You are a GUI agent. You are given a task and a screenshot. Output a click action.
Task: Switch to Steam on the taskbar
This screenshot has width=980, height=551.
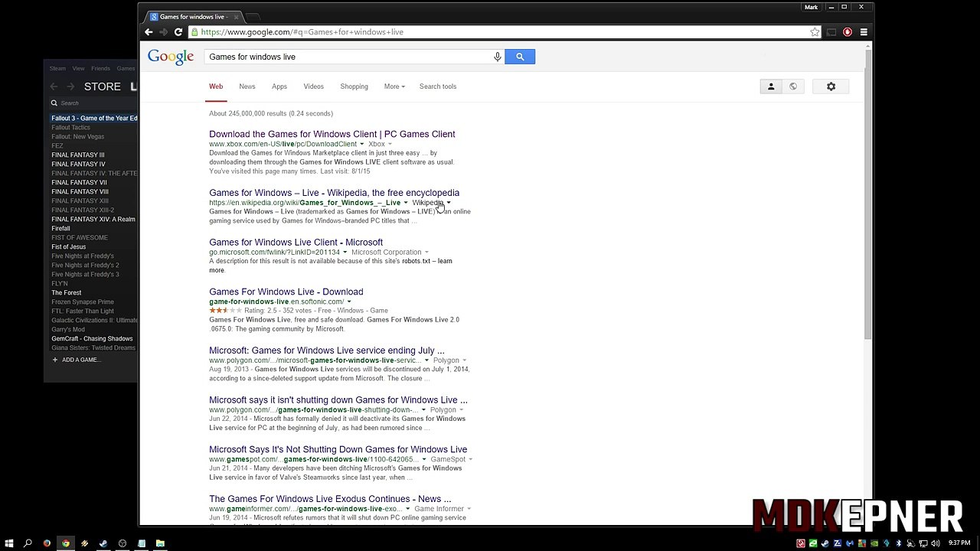103,543
